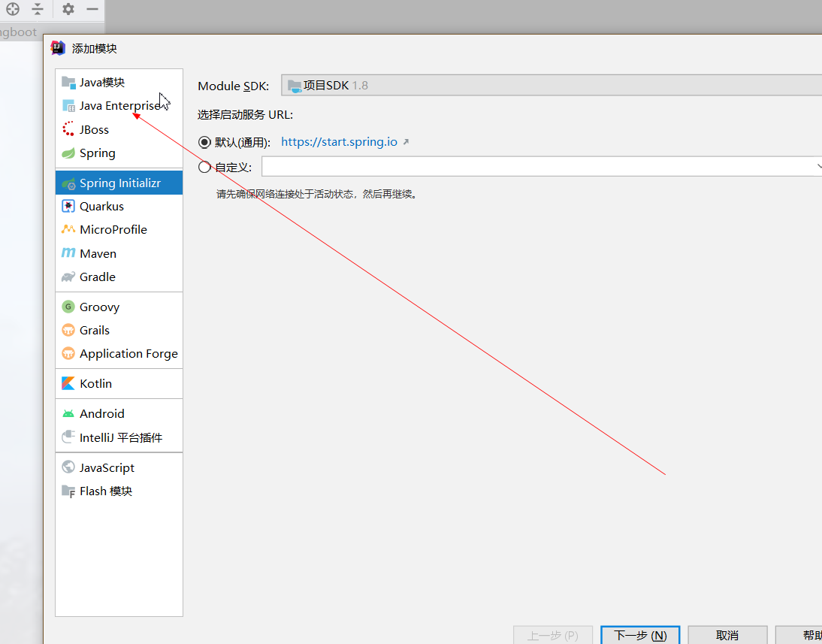Click the Spring Initializr icon

68,183
